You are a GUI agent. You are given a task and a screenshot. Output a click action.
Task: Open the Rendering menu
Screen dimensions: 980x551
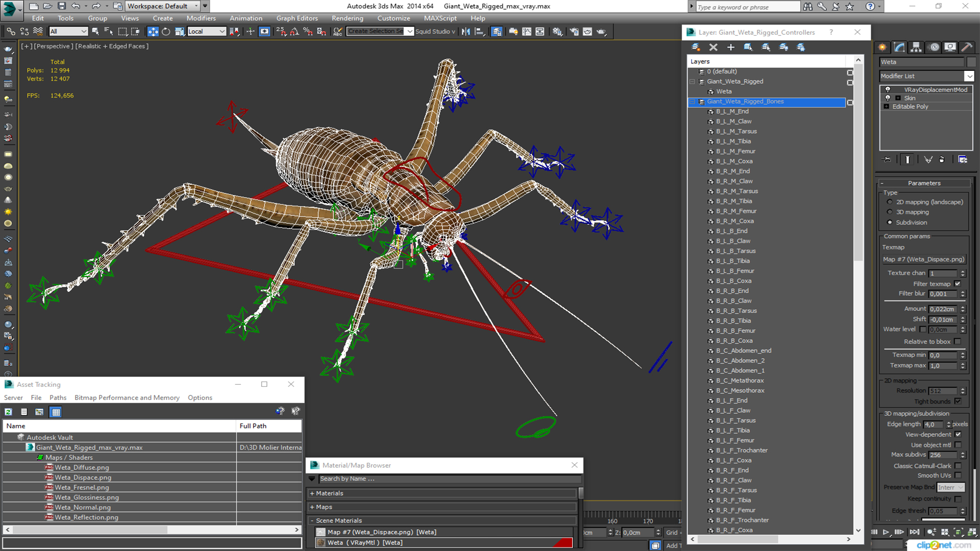point(347,18)
